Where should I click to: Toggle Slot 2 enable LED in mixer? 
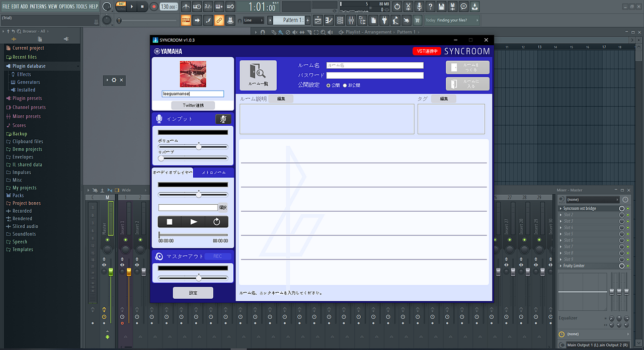point(628,215)
